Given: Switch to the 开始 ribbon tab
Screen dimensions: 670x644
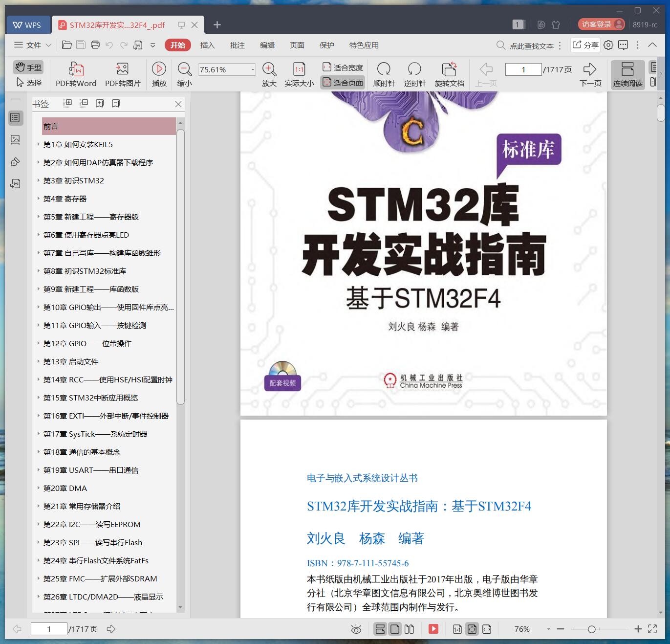Looking at the screenshot, I should click(177, 45).
